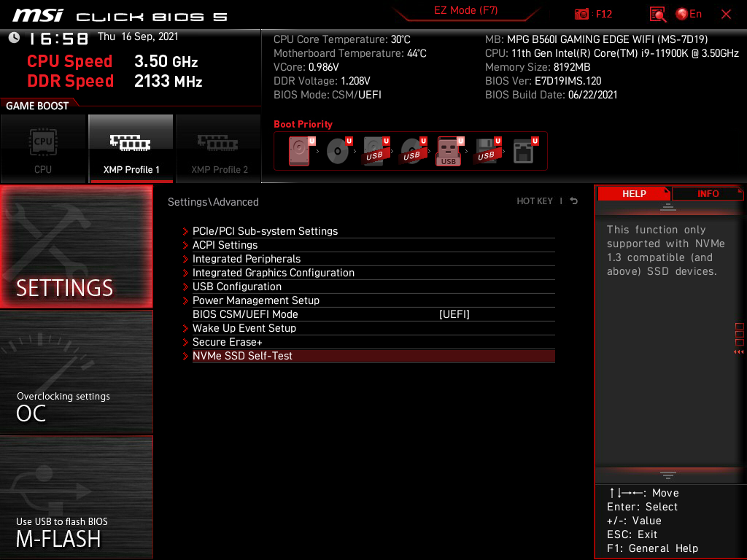Click the Settings\Advanced breadcrumb
Image resolution: width=747 pixels, height=560 pixels.
[213, 202]
